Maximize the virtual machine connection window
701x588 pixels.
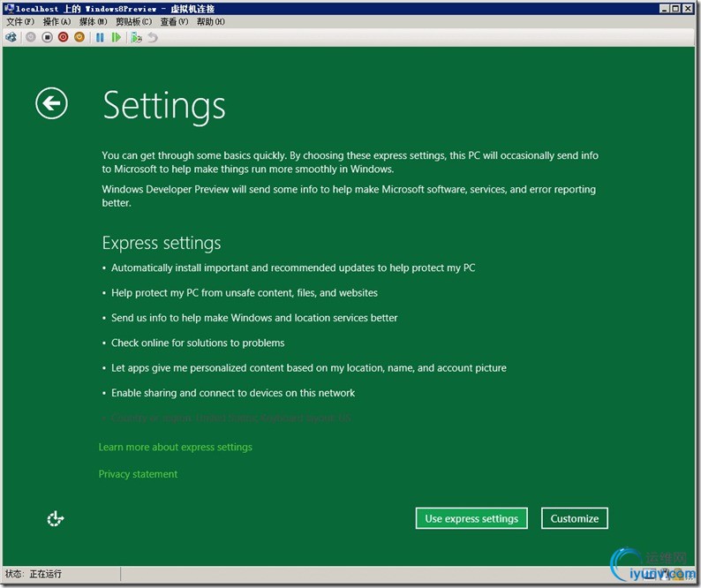pyautogui.click(x=675, y=8)
